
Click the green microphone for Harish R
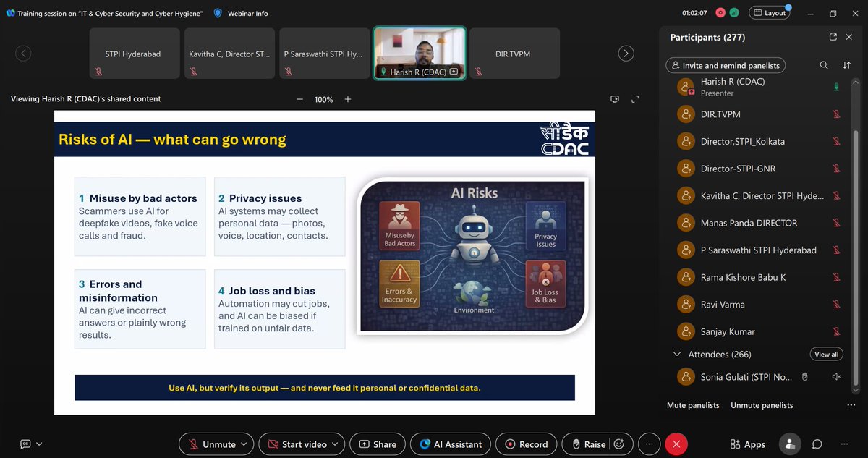(836, 87)
